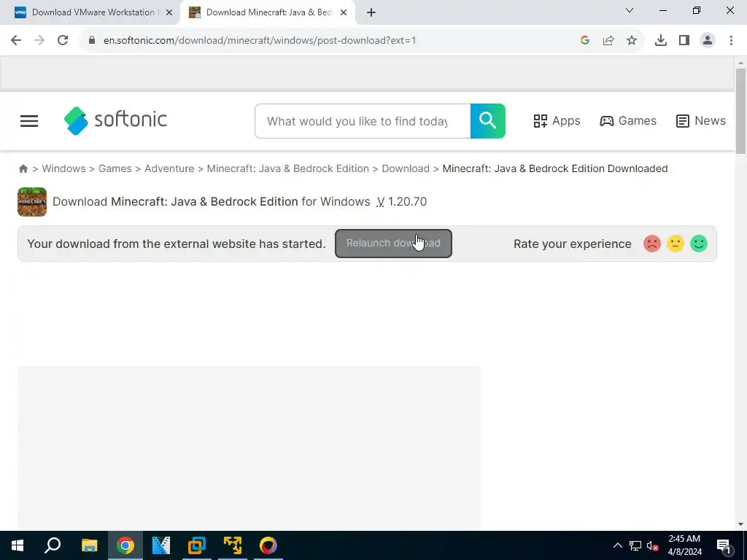Open the network tray icon
Image resolution: width=747 pixels, height=560 pixels.
click(x=635, y=545)
